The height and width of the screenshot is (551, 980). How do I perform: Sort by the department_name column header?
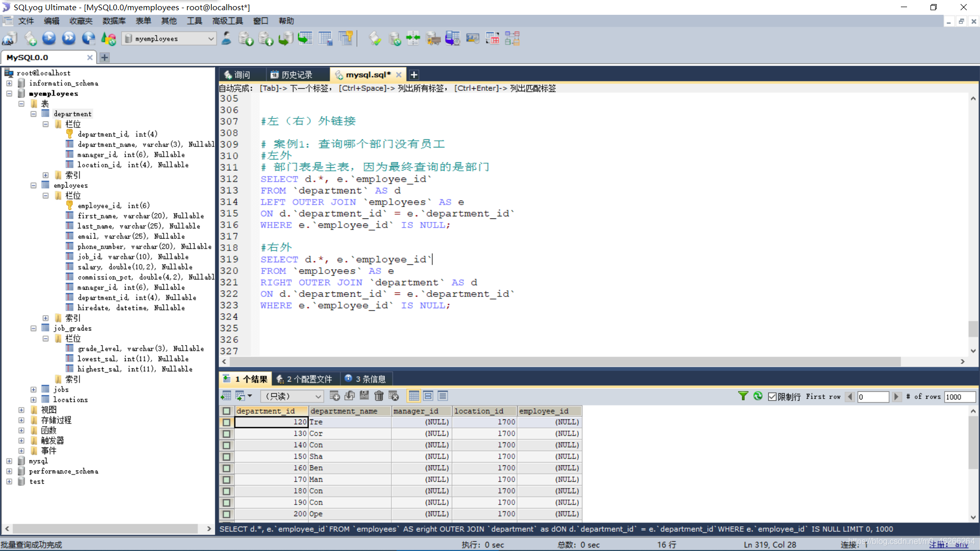coord(350,411)
